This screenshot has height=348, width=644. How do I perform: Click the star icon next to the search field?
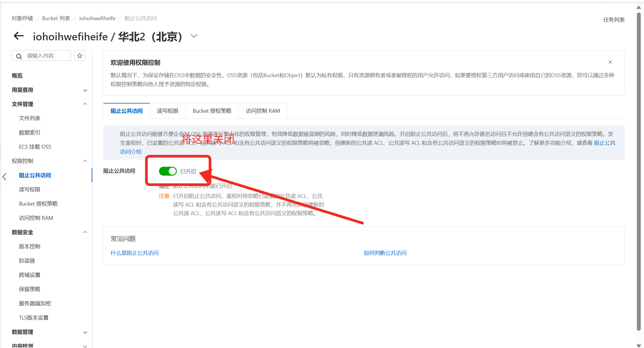79,55
